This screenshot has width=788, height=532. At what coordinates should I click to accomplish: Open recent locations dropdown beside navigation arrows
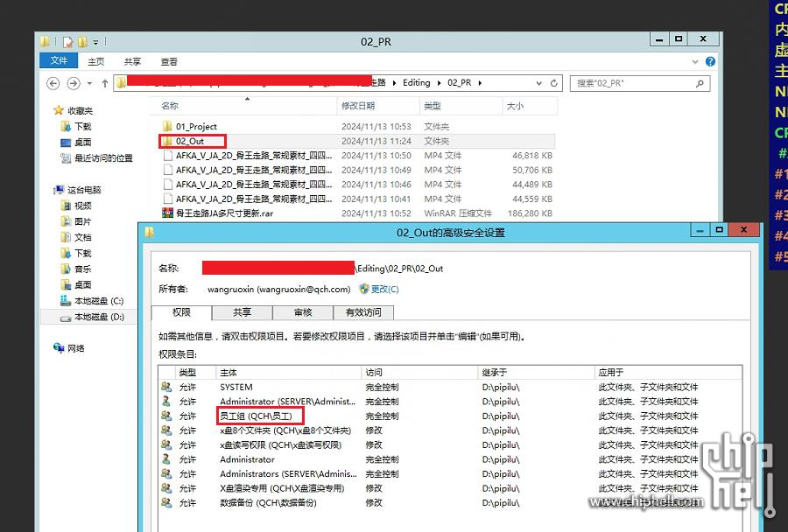pos(89,83)
